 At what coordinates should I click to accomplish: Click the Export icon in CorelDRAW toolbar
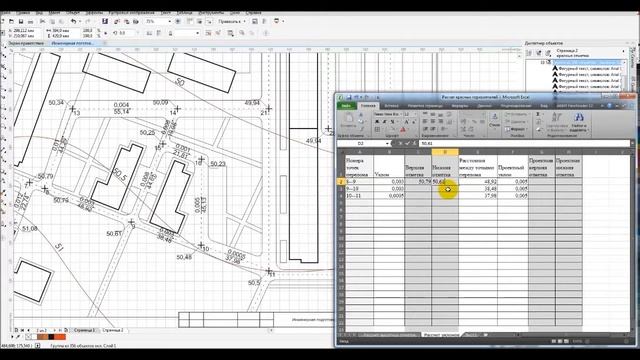coord(127,22)
